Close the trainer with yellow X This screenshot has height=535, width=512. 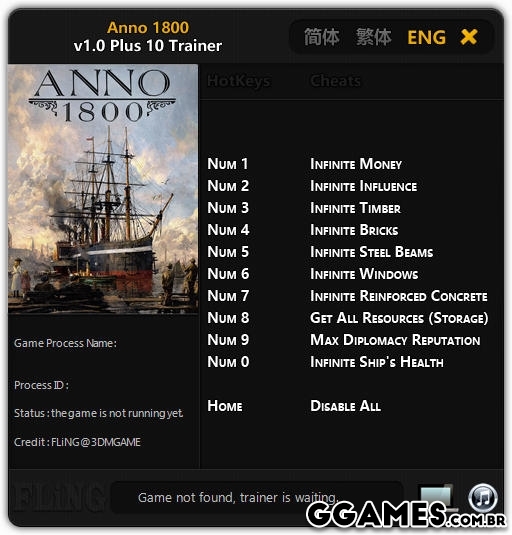tap(469, 37)
